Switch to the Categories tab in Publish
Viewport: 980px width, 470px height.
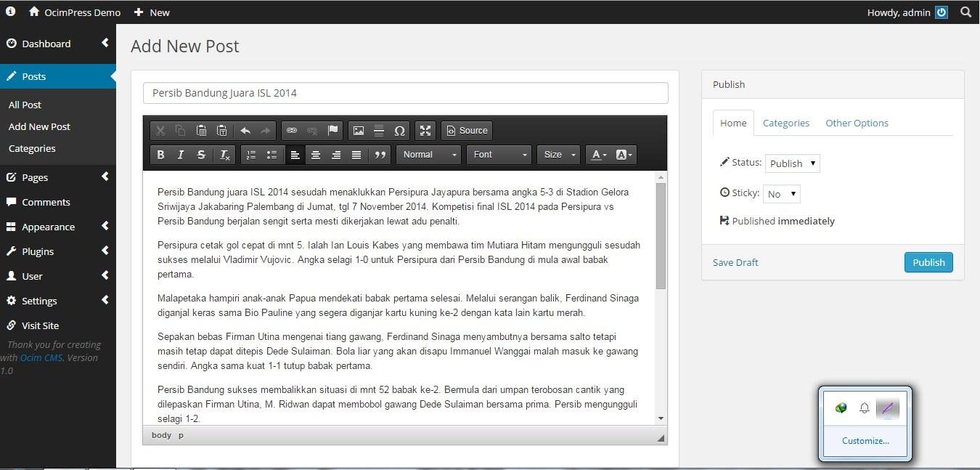point(785,123)
